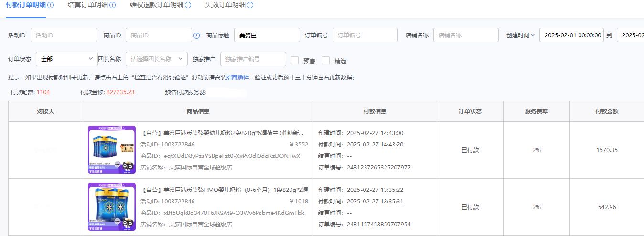Screen dimensions: 644x236
Task: Click 对接人 column header
Action: [45, 111]
